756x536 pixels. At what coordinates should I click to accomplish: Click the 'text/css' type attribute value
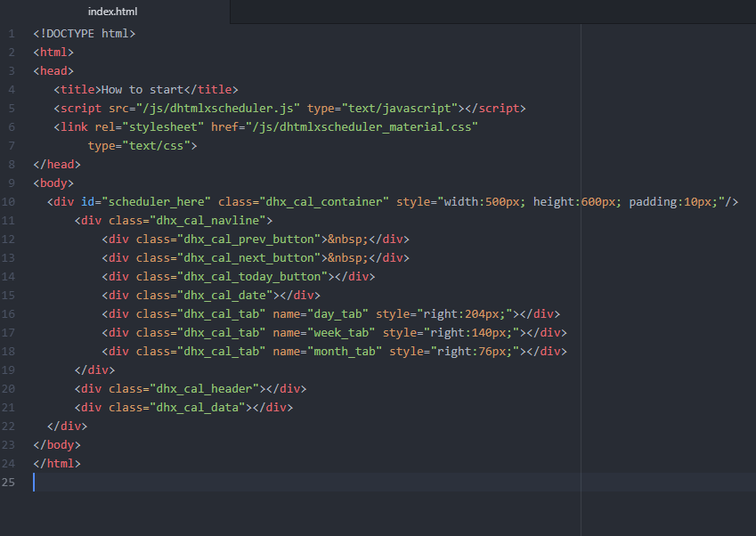point(156,145)
